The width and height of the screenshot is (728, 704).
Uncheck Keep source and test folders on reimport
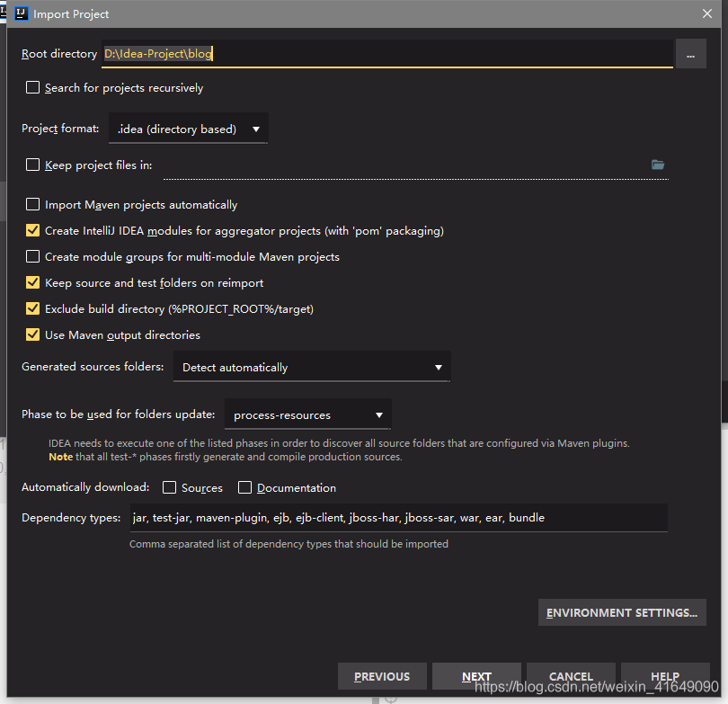point(32,282)
